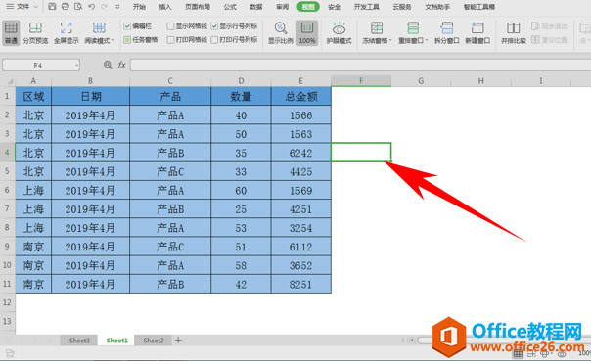Expand the 文件 menu dropdown arrow
This screenshot has height=364, width=591.
point(36,7)
